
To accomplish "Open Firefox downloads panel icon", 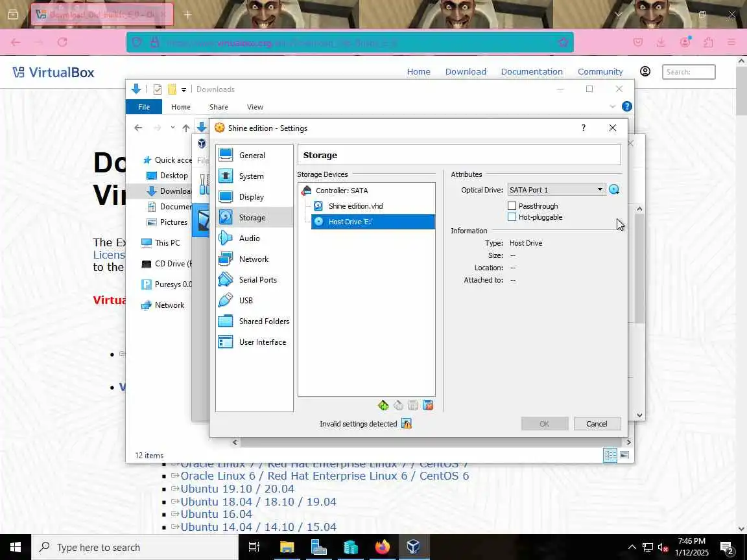I will (x=661, y=42).
